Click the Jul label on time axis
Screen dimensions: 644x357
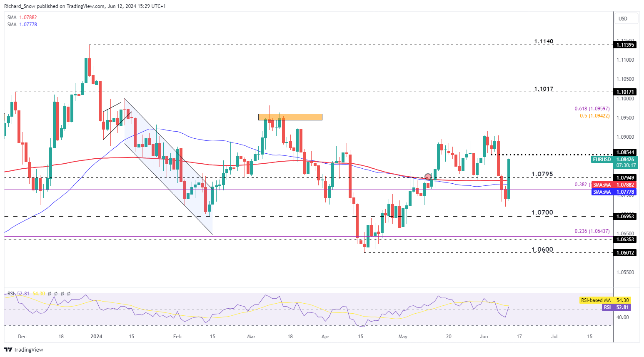coord(554,337)
